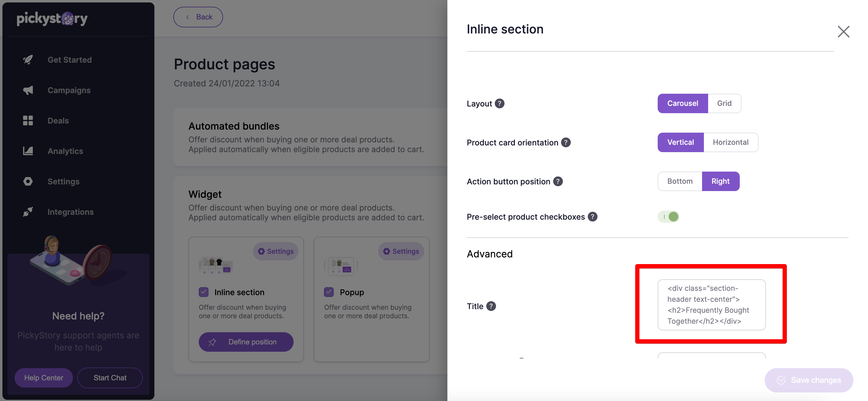Screen dimensions: 868x401
Task: Click the help icon next to Layout
Action: [499, 103]
